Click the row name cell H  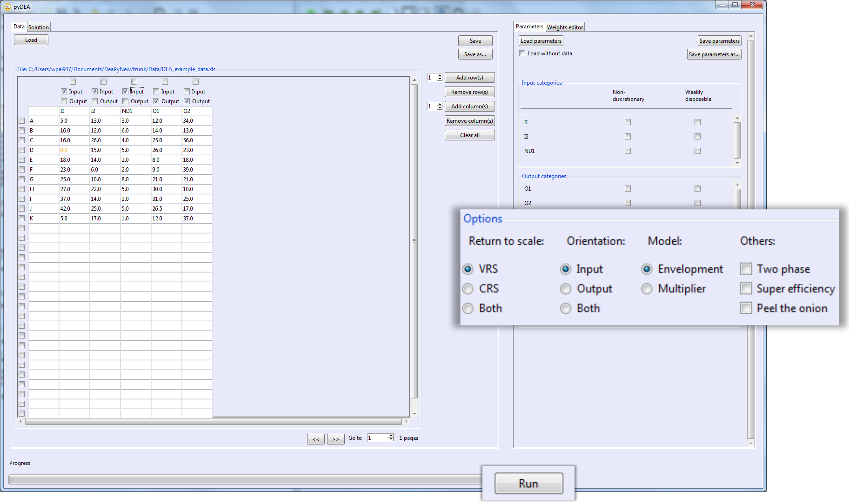click(43, 189)
